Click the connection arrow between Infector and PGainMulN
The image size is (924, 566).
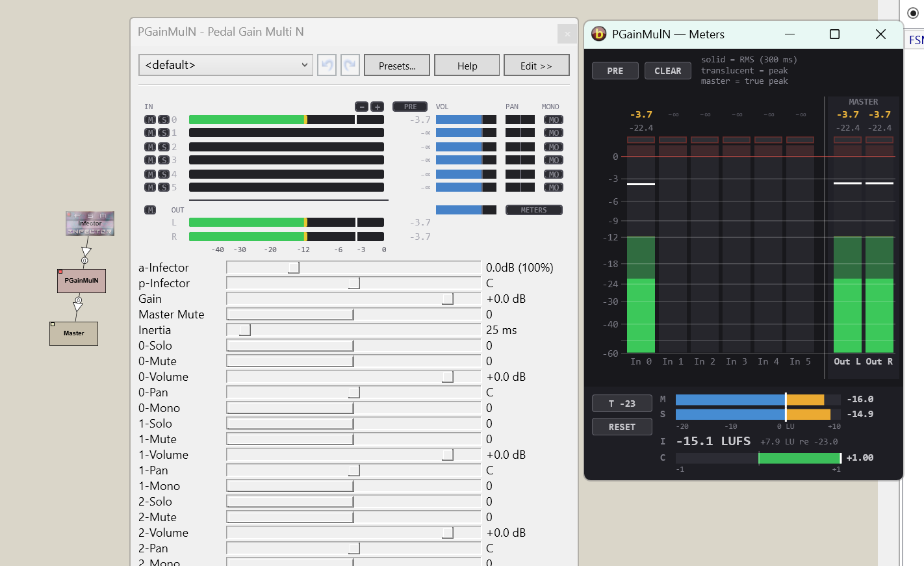click(86, 251)
